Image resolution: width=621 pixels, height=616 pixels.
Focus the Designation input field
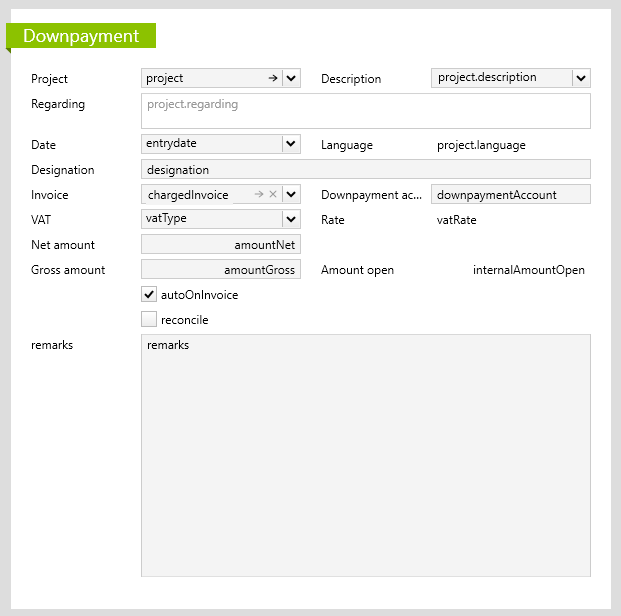tap(365, 170)
